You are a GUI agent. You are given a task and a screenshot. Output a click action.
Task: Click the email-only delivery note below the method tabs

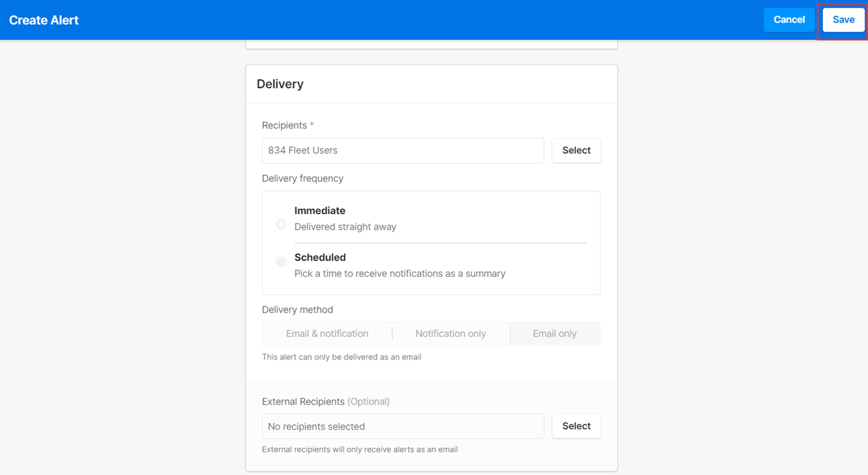(x=342, y=357)
